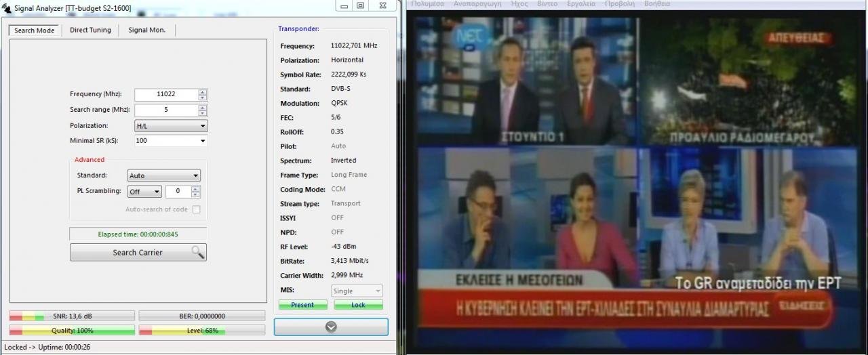Switch to the Direct Tuning tab
This screenshot has height=355, width=868.
(x=90, y=30)
